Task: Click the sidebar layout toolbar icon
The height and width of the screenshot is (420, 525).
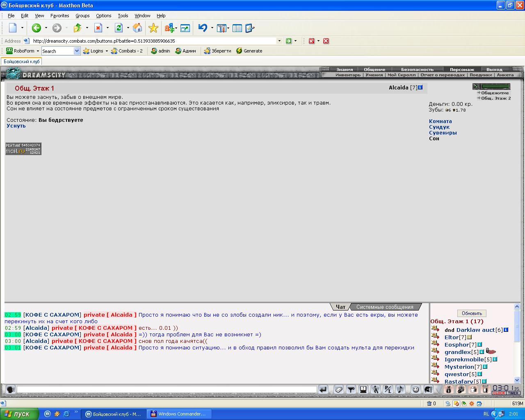Action: click(237, 28)
